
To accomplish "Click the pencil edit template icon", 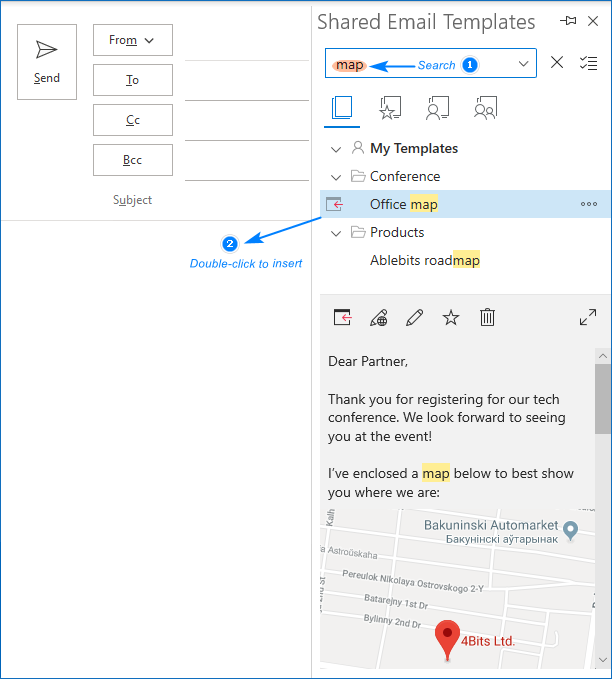I will (x=415, y=318).
